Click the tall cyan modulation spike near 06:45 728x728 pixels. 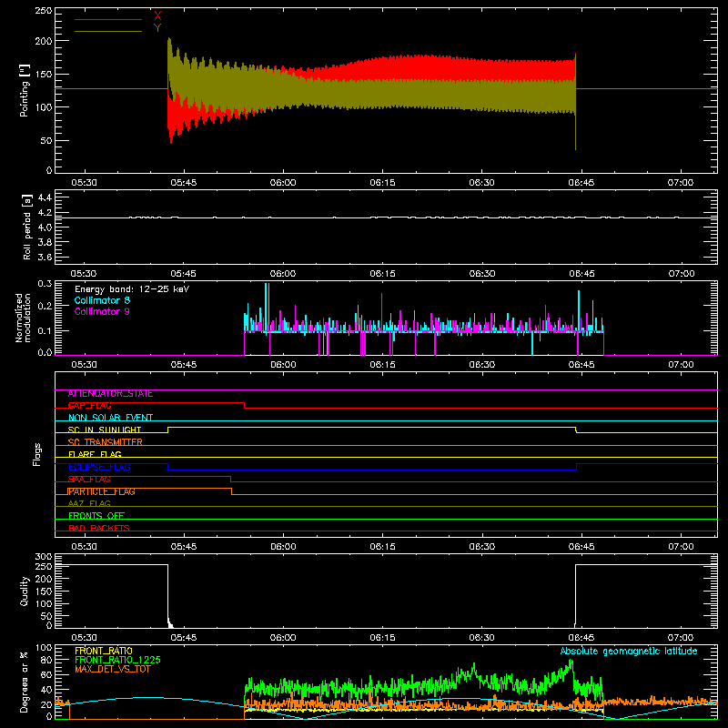click(x=579, y=308)
